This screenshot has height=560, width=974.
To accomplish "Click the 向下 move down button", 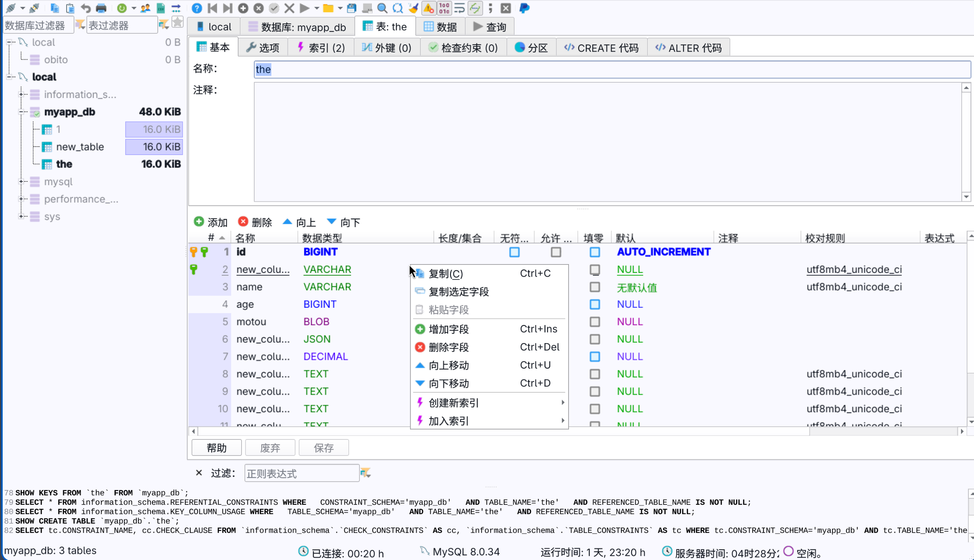I will click(343, 222).
